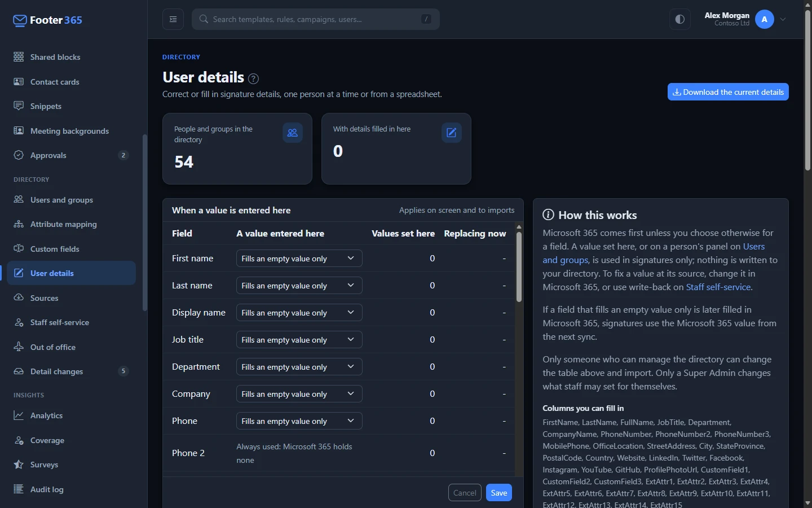Click the Coverage sidebar icon

pyautogui.click(x=19, y=440)
